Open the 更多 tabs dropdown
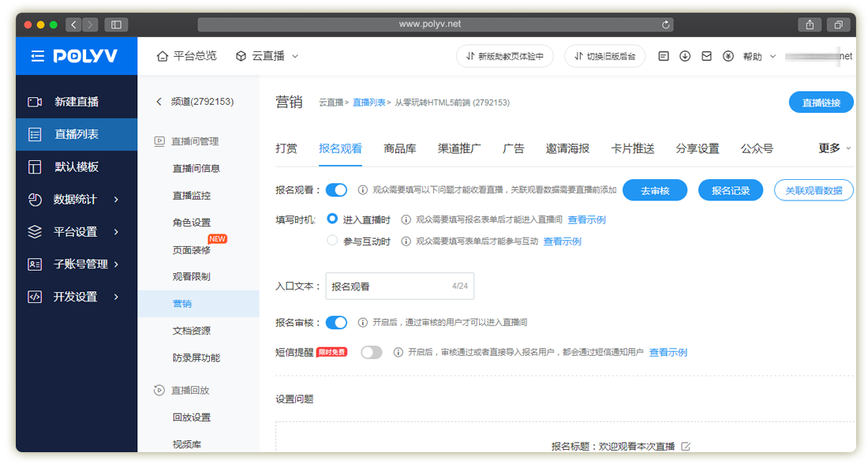 tap(834, 148)
